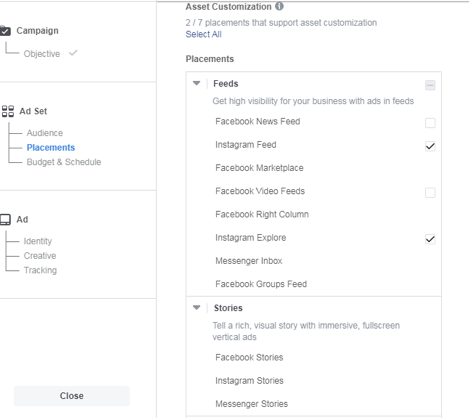
Task: Toggle the Feeds group partial-select checkbox
Action: pyautogui.click(x=430, y=85)
